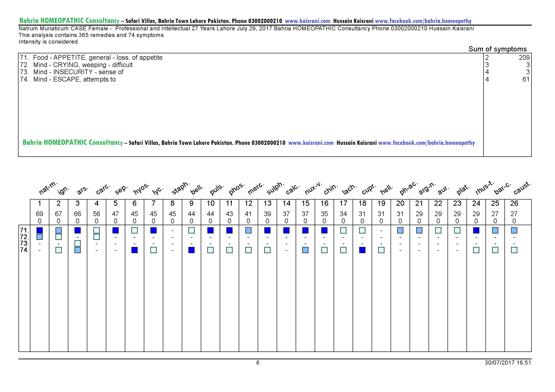Click the ars. remedy column label
The width and height of the screenshot is (555, 392).
pos(82,190)
